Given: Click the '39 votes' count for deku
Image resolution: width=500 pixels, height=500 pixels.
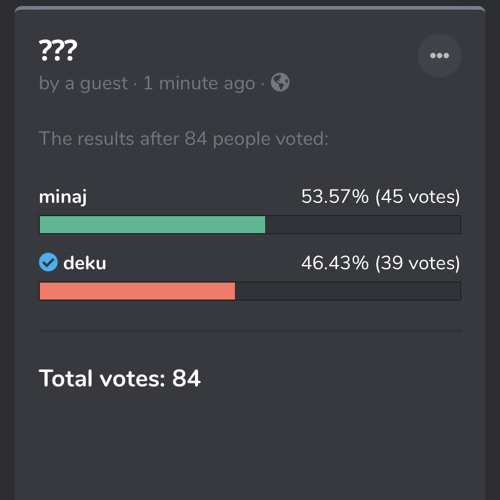Looking at the screenshot, I should (x=418, y=263).
